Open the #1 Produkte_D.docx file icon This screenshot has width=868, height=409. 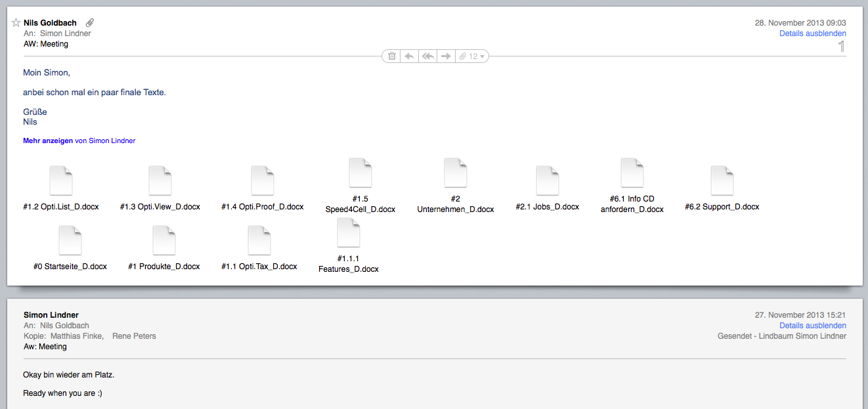click(164, 240)
